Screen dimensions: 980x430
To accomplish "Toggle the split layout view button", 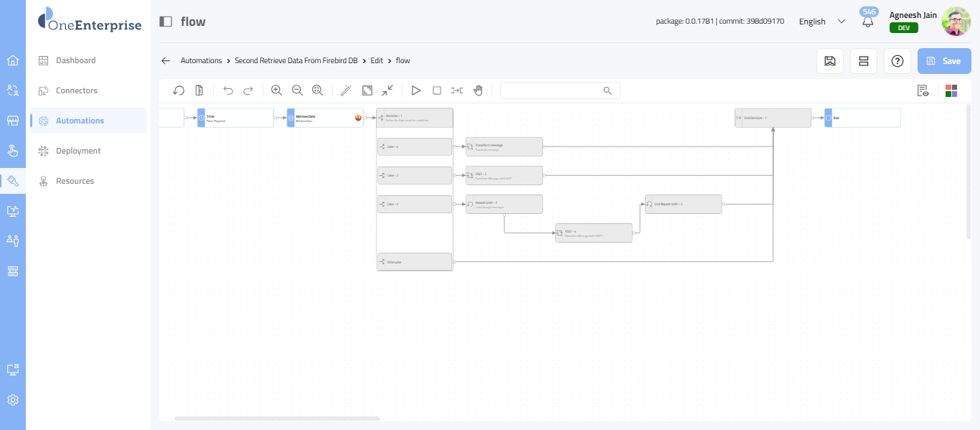I will click(x=864, y=61).
